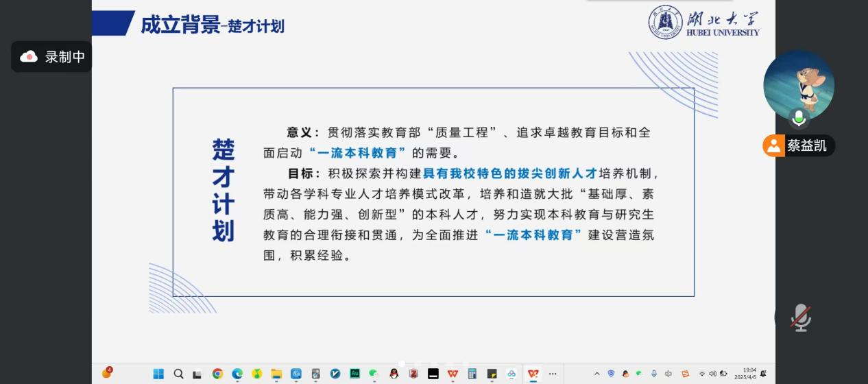
Task: Open WPS Office red icon in taskbar
Action: (453, 374)
